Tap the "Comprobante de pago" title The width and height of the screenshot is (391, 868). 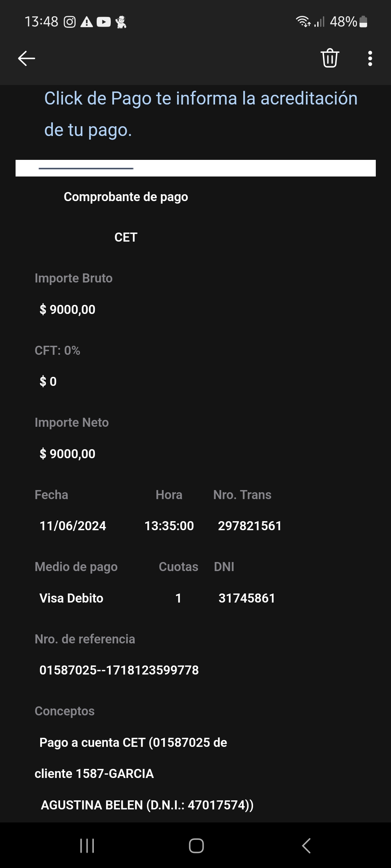pos(126,197)
